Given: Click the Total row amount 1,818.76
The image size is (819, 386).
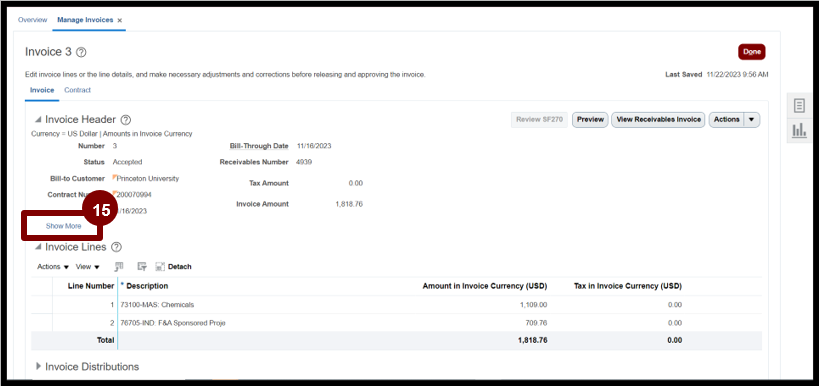Looking at the screenshot, I should tap(533, 340).
